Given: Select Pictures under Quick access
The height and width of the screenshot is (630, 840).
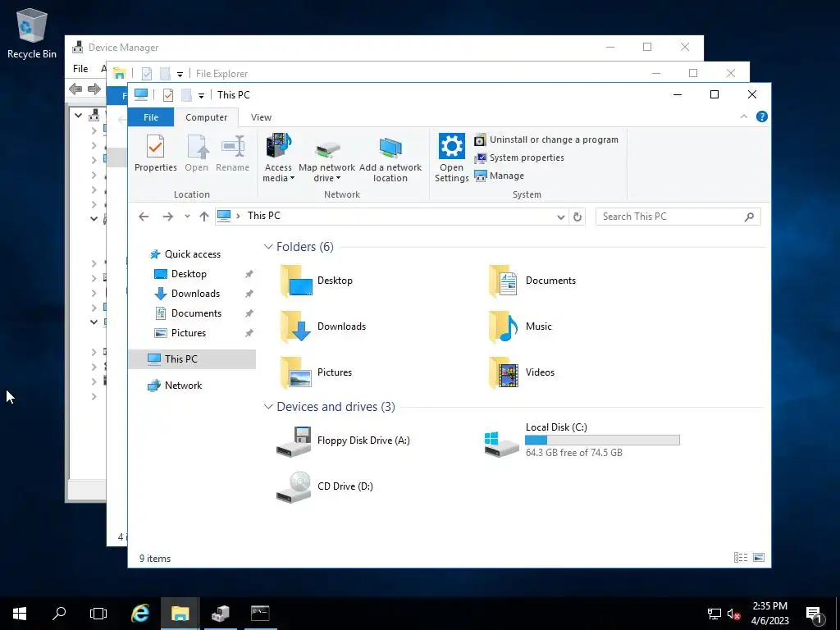Looking at the screenshot, I should (188, 333).
